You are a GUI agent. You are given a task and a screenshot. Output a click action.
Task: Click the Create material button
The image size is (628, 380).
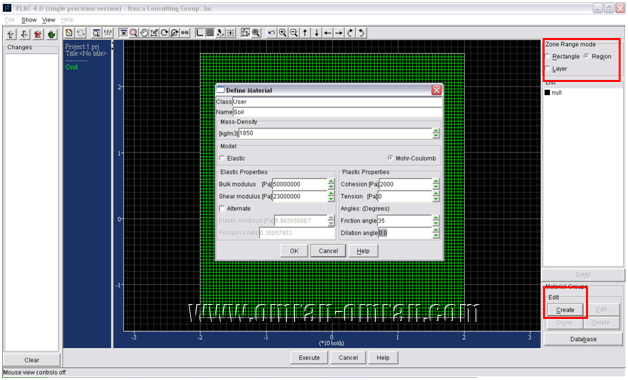coord(565,310)
